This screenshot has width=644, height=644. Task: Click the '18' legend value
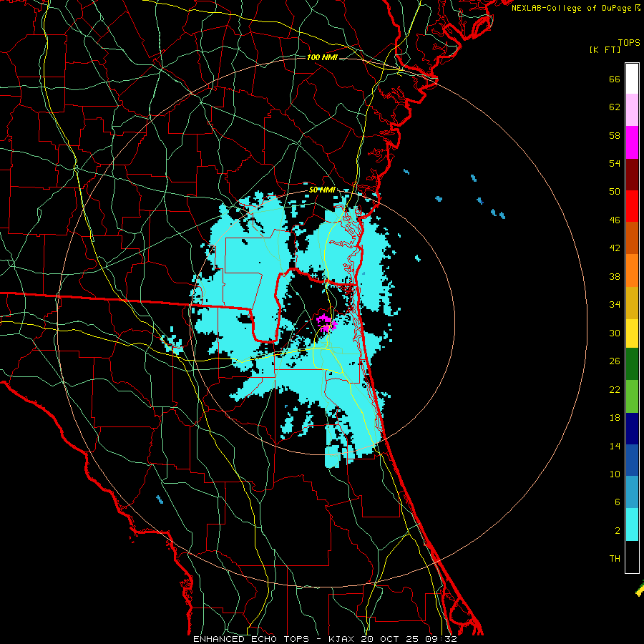point(615,418)
